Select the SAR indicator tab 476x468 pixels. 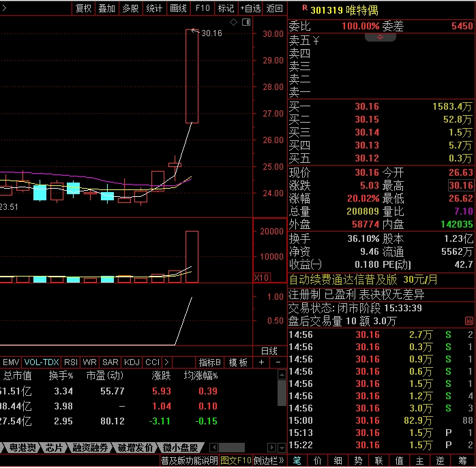(110, 362)
